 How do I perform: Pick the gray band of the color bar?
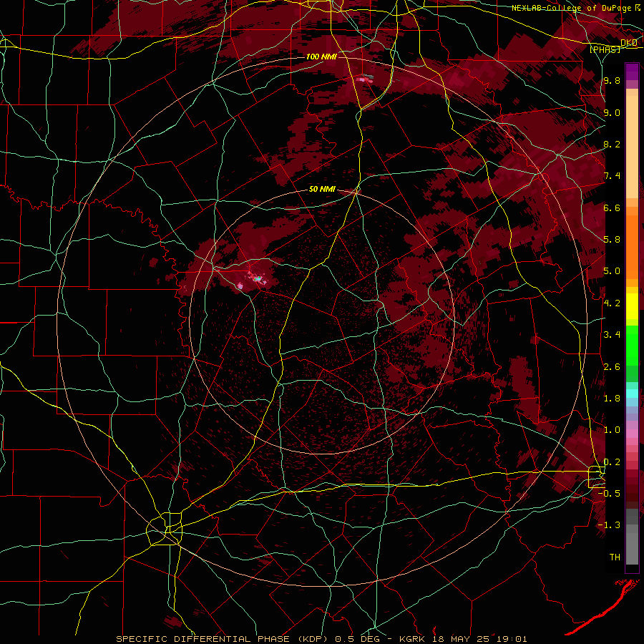coord(632,538)
